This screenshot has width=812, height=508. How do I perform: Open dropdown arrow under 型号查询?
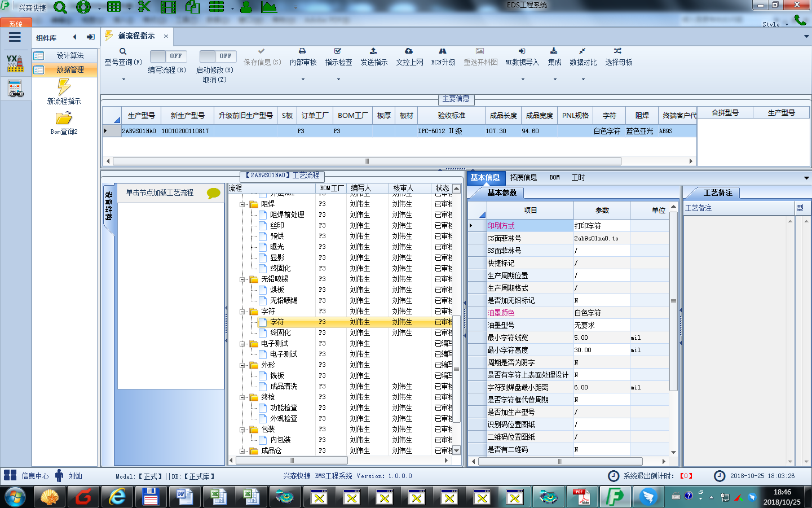[123, 80]
